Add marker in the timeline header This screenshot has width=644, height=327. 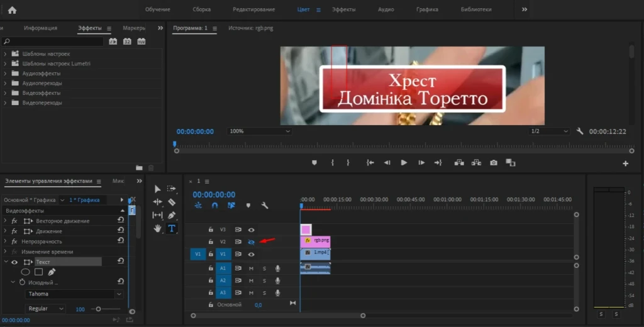[248, 206]
